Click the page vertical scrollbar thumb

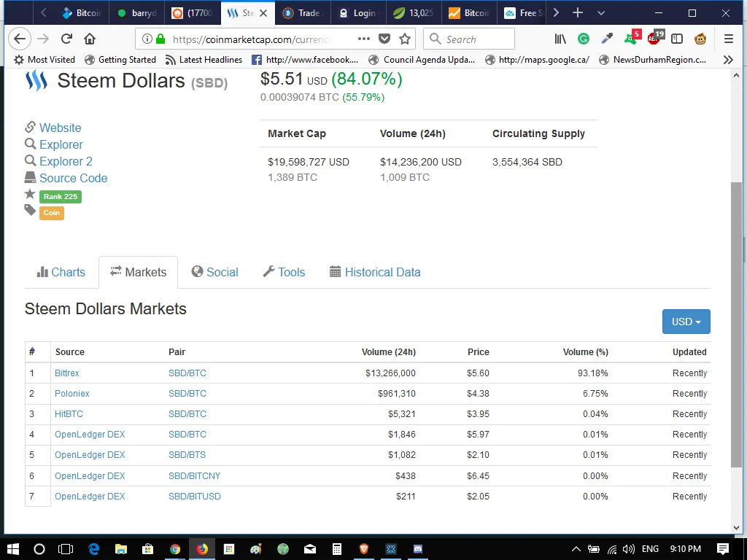(x=736, y=324)
